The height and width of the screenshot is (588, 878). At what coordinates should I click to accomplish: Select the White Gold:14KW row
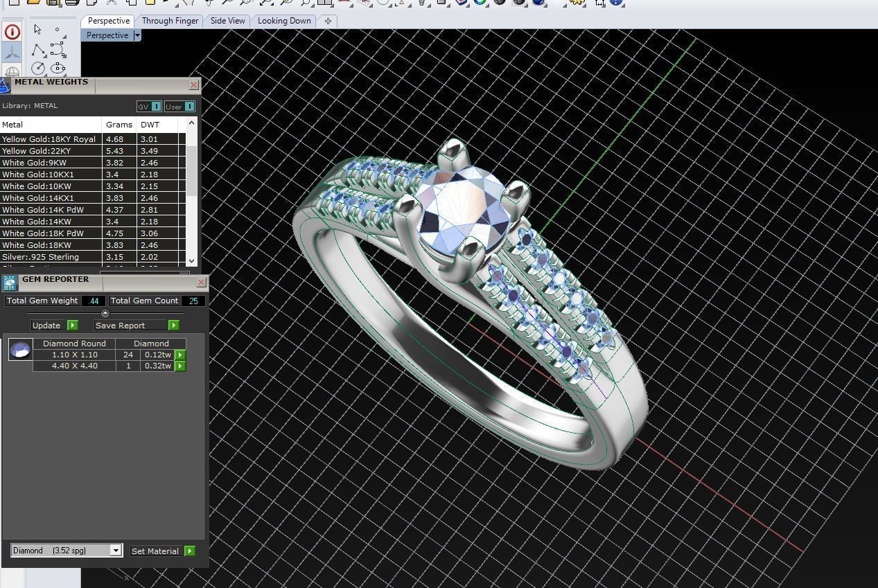pos(93,222)
